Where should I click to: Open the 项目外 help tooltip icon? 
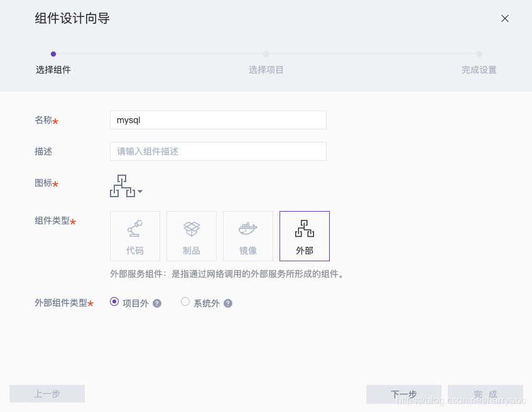coord(156,303)
